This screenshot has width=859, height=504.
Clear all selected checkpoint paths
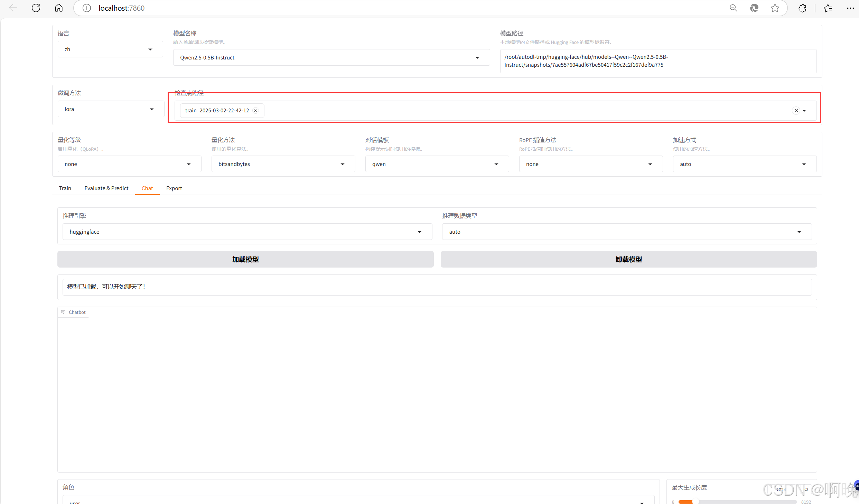(796, 111)
